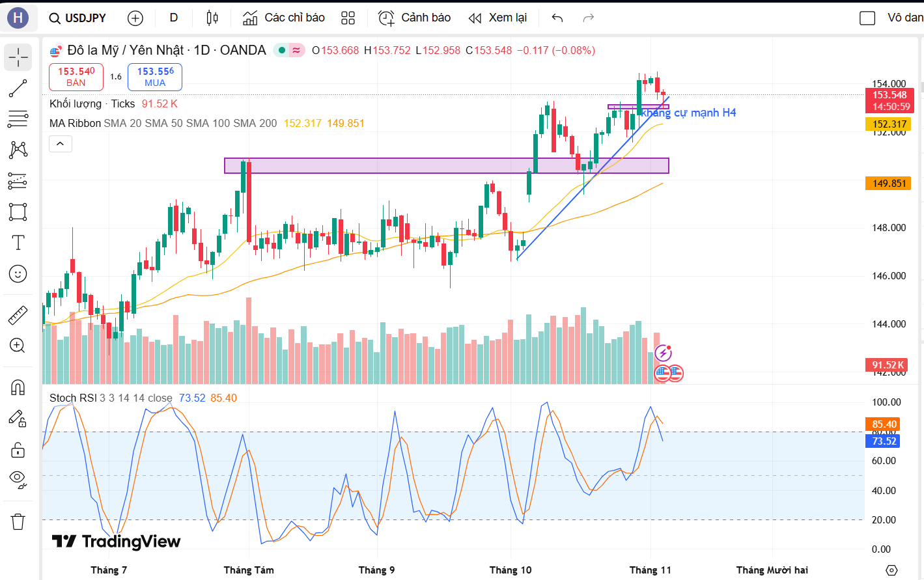Click the blue MUA buy button
The width and height of the screenshot is (924, 580).
tap(155, 77)
